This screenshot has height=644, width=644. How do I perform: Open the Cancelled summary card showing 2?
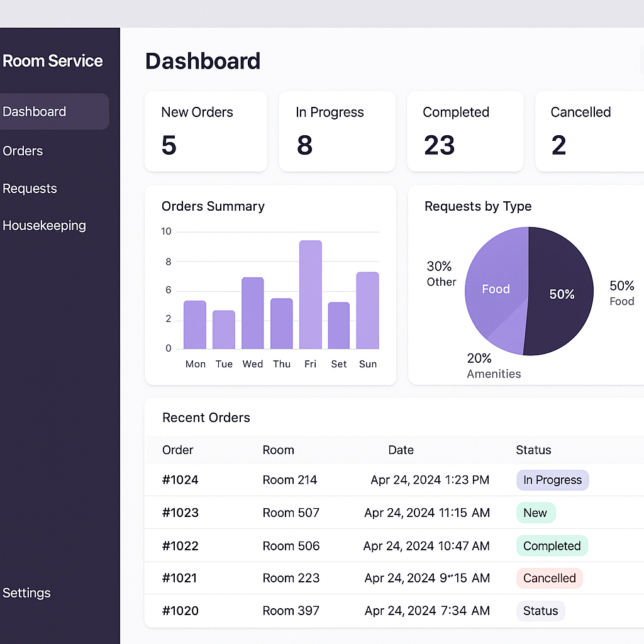pos(589,131)
